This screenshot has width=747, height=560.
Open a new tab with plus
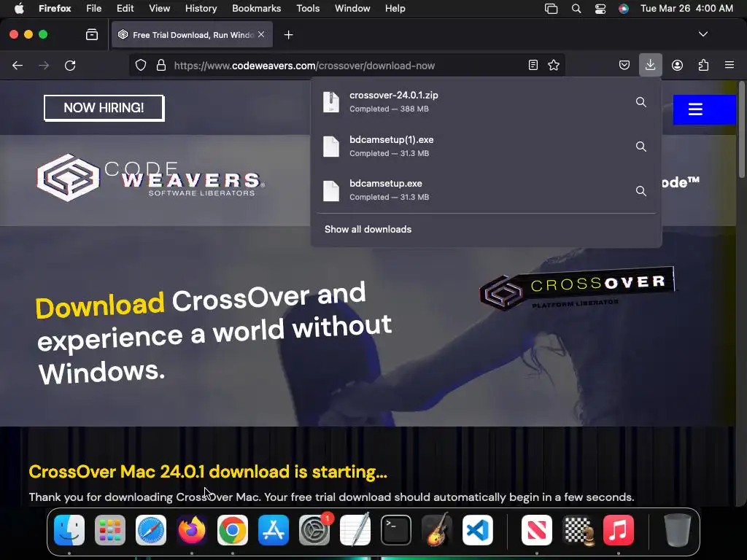[288, 35]
